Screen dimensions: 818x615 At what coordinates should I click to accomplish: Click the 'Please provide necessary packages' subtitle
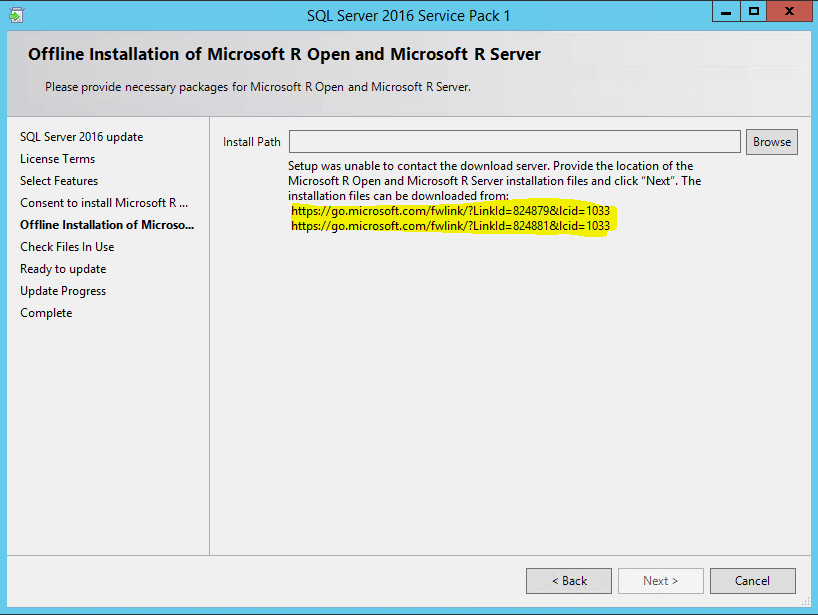tap(258, 87)
